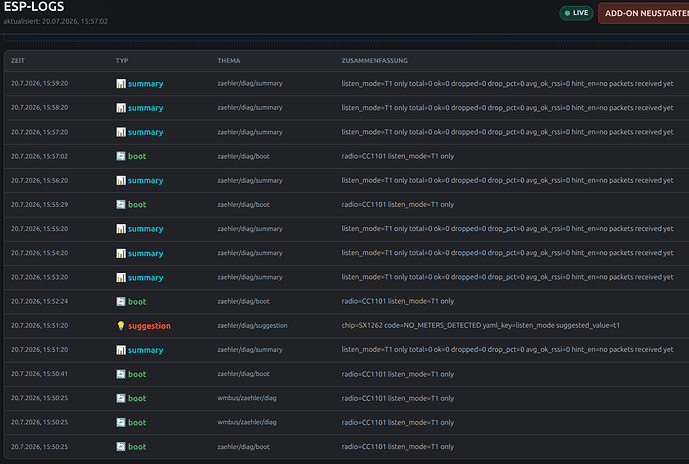The height and width of the screenshot is (464, 689).
Task: Click boot label in the 15:55:29 row
Action: tap(137, 204)
